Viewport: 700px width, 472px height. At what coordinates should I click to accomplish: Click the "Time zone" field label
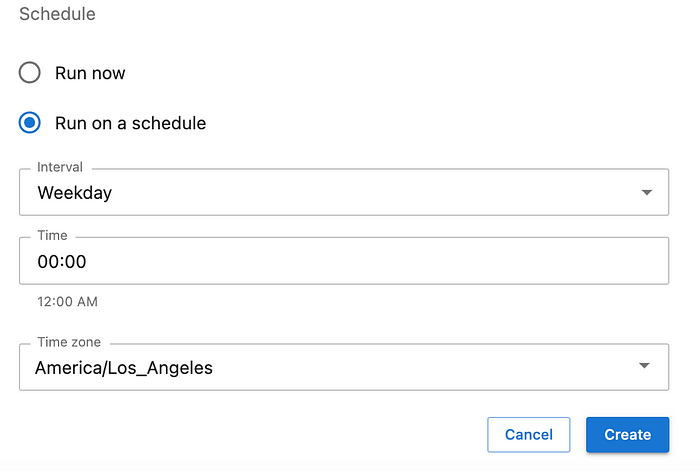click(69, 342)
